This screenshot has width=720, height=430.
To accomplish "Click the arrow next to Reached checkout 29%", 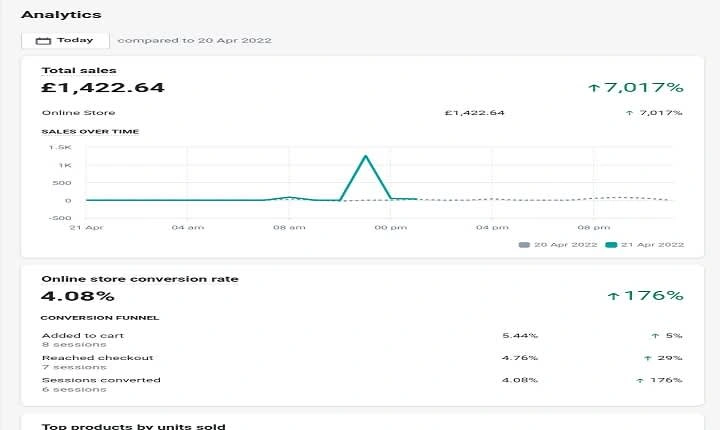I will (647, 358).
